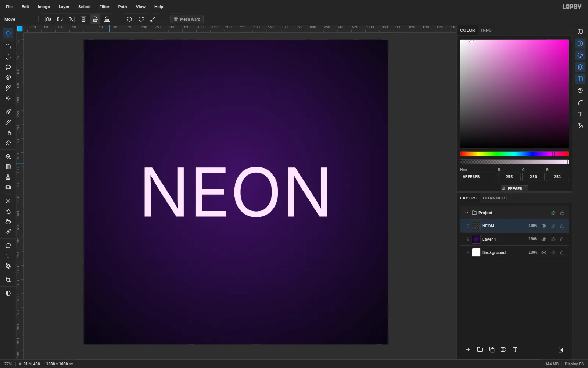Screen dimensions: 588x368
Task: Select the Dodge brightness tool
Action: tap(8, 201)
